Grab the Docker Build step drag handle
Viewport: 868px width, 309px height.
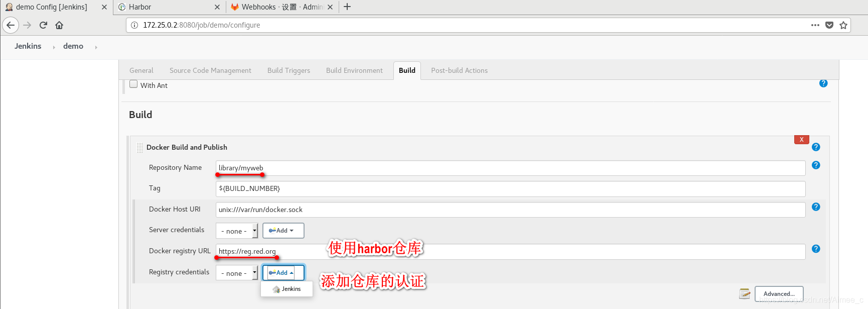[x=139, y=148]
